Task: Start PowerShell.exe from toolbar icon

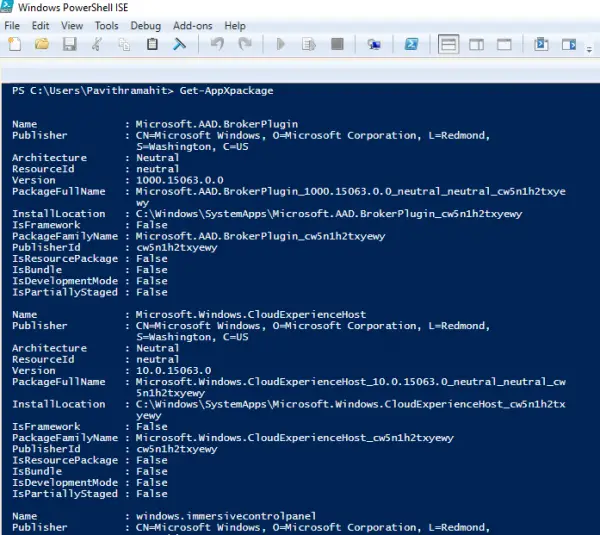Action: [411, 44]
